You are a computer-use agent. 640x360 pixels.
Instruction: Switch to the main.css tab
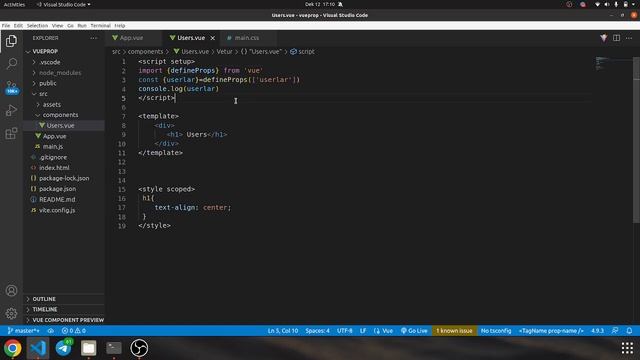[x=247, y=38]
